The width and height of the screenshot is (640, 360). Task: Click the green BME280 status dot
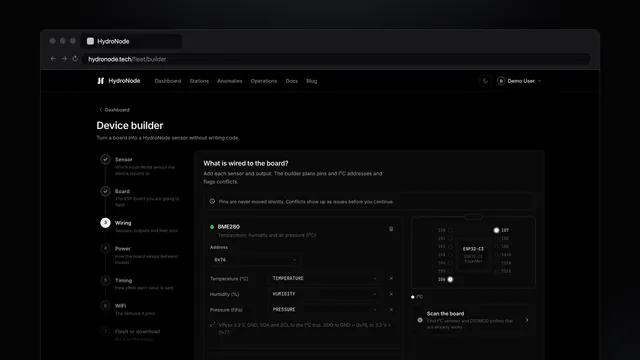(x=212, y=227)
